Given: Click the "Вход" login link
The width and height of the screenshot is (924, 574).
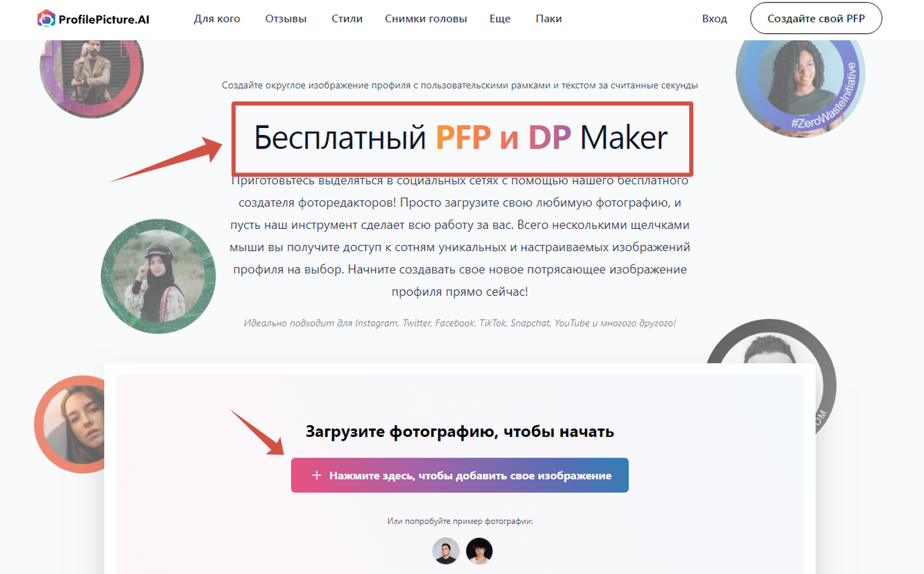Looking at the screenshot, I should click(x=715, y=18).
